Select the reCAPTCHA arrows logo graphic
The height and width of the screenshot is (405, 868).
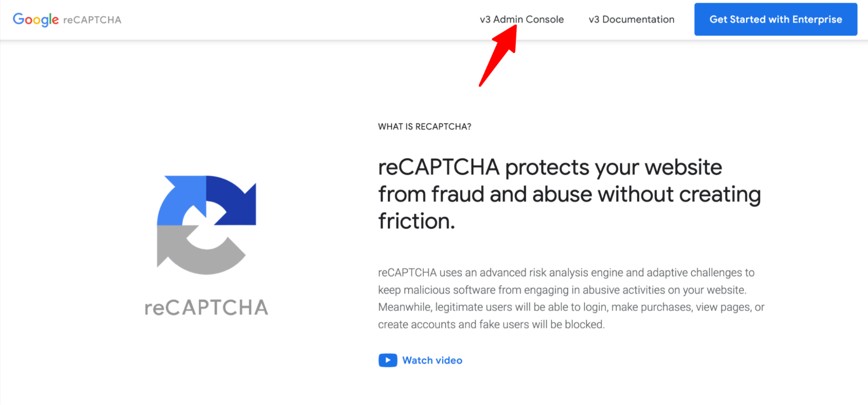tap(208, 222)
